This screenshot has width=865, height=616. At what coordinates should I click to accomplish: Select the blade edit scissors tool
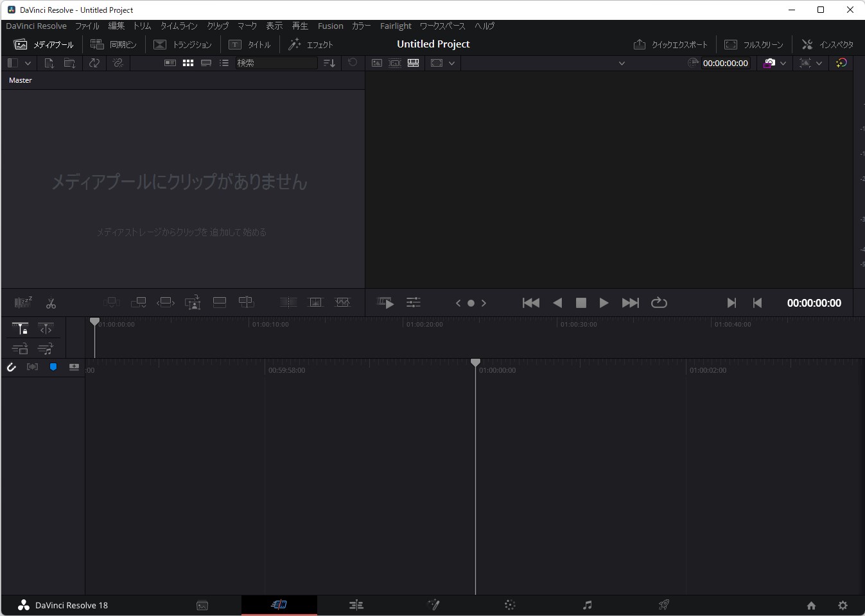pyautogui.click(x=51, y=302)
